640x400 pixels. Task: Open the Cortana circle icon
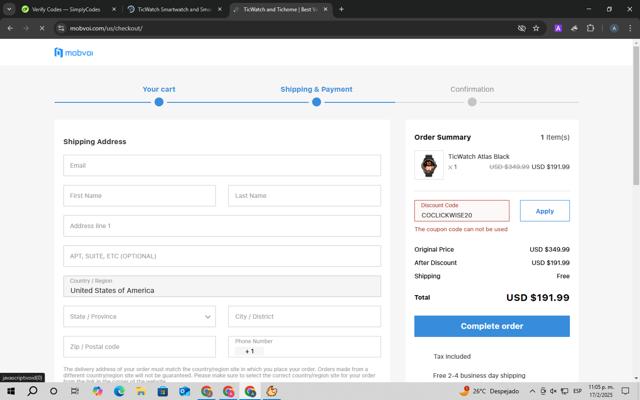pyautogui.click(x=53, y=391)
